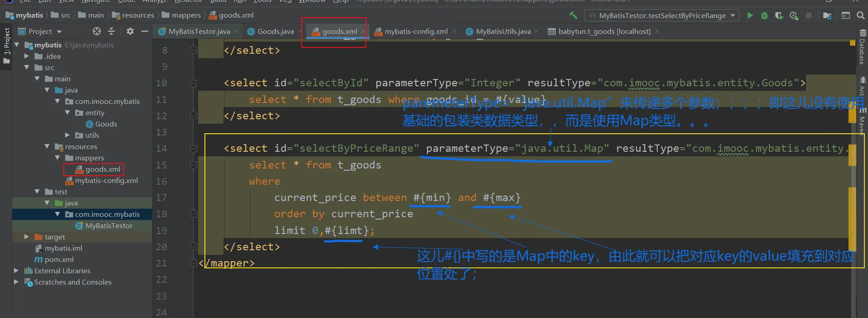Open Project panel settings gear
Image resolution: width=868 pixels, height=318 pixels.
[x=130, y=31]
